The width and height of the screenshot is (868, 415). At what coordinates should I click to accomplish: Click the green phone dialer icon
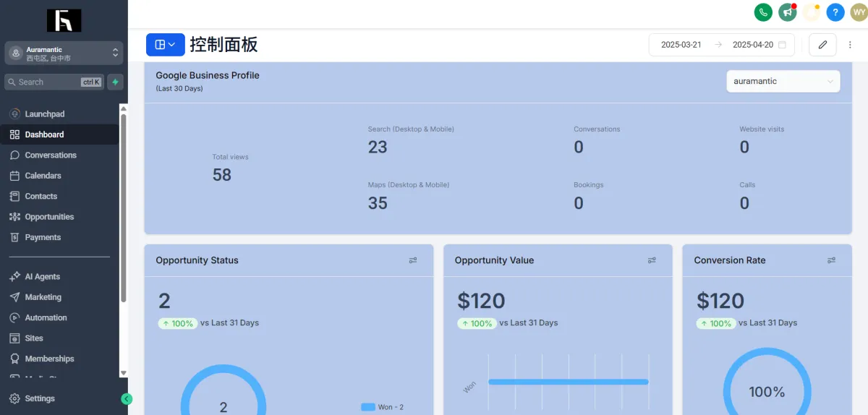(763, 12)
